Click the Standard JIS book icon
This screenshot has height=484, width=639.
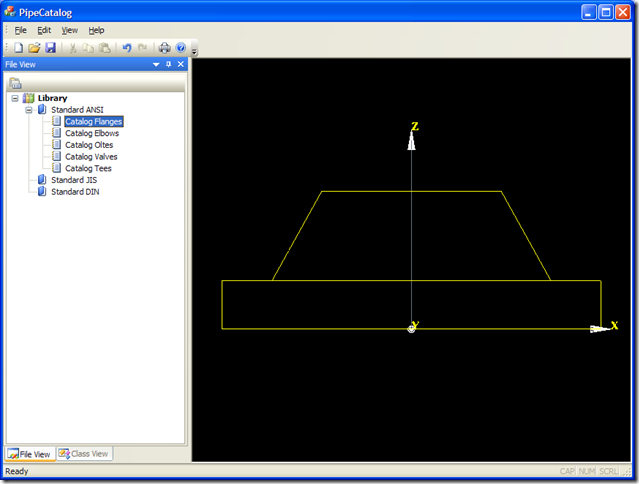click(x=42, y=180)
